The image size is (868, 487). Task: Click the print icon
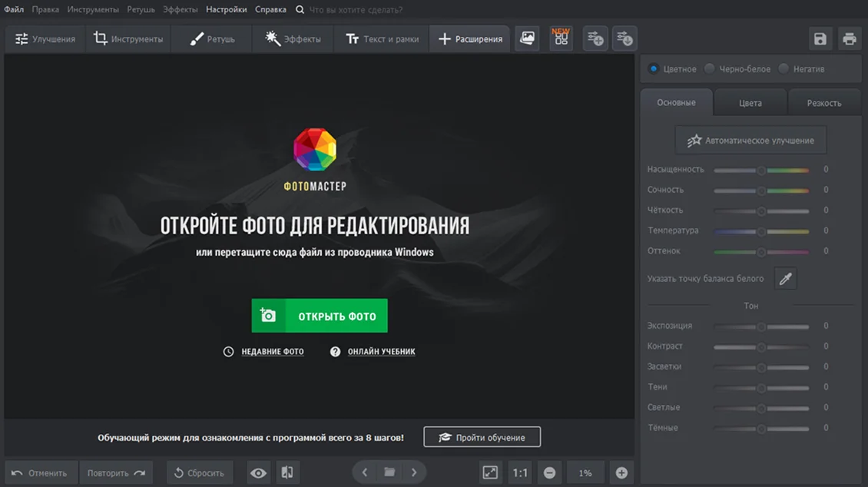coord(849,38)
